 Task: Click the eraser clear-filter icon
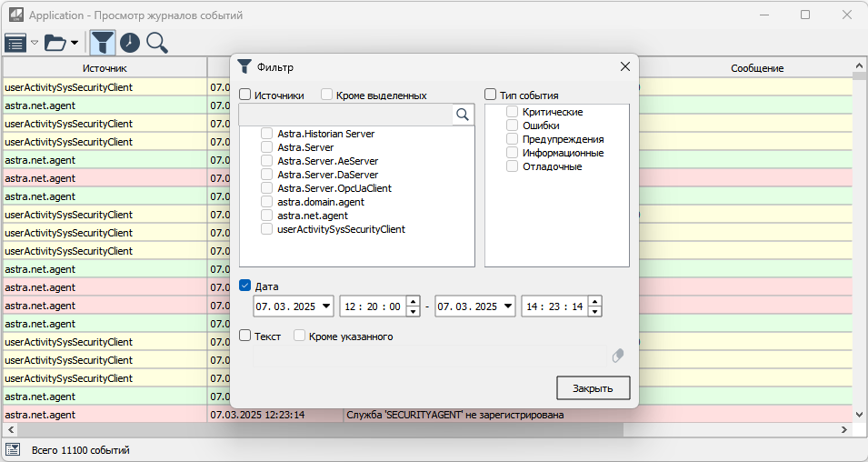(619, 357)
